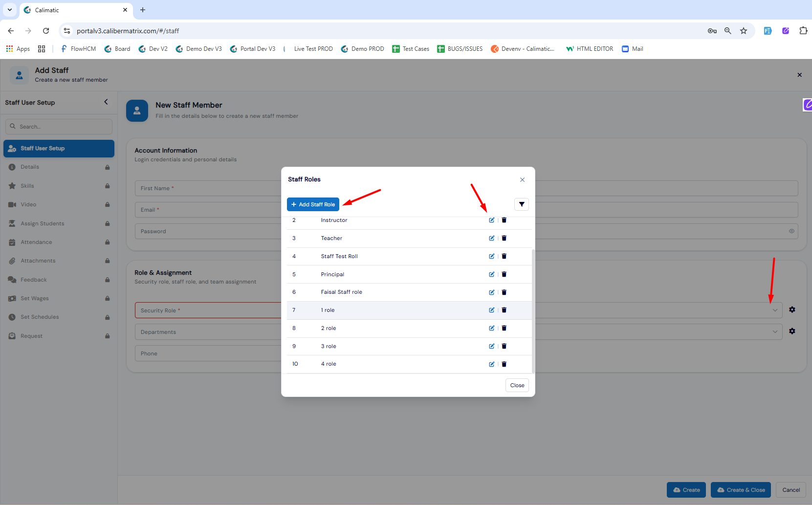Click the Create & Close button
Image resolution: width=812 pixels, height=505 pixels.
click(741, 490)
